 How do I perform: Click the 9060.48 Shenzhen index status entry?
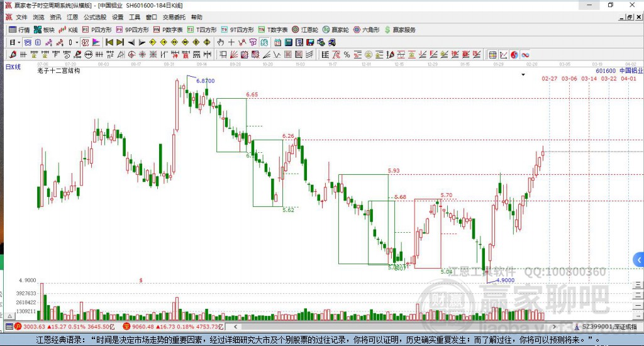pos(173,326)
